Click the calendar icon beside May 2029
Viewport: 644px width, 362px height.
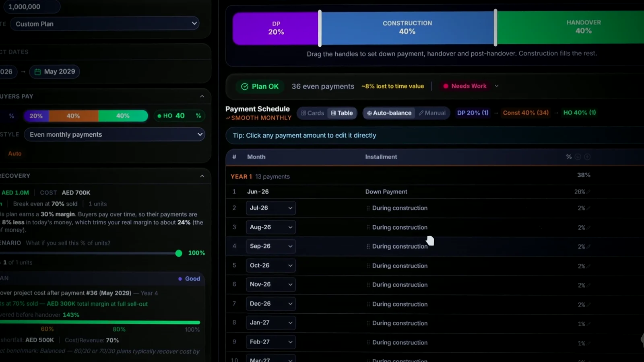[x=37, y=72]
